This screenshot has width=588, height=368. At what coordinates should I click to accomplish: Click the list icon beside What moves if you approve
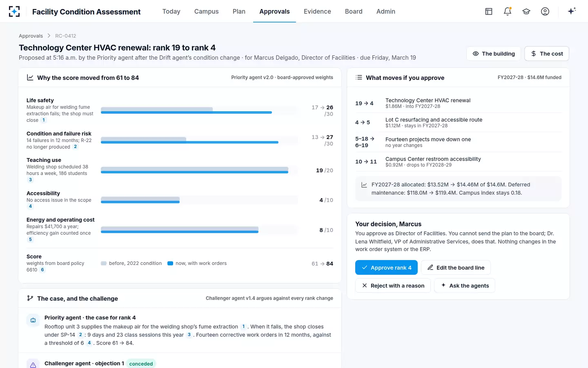[x=359, y=77]
